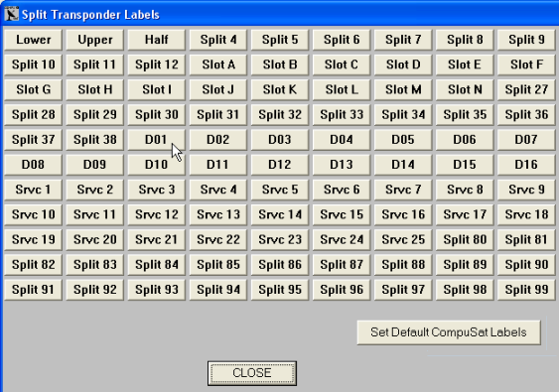Select the Split 38 label button

click(95, 139)
